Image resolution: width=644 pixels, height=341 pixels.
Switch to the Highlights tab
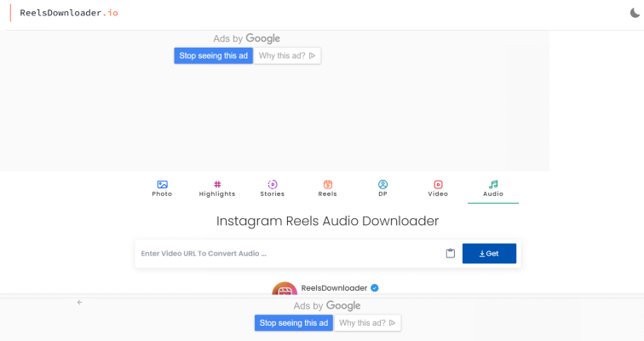[x=217, y=188]
